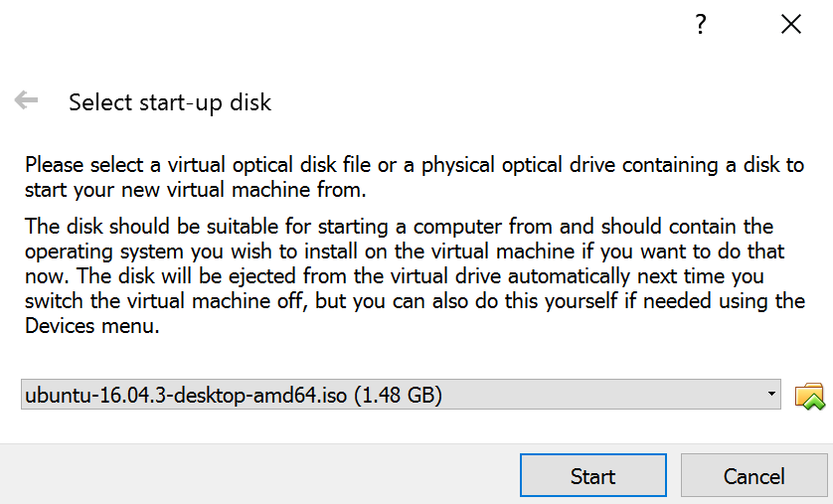Viewport: 833px width, 504px height.
Task: Click the paragraph mentioning the Devices menu
Action: (x=415, y=275)
